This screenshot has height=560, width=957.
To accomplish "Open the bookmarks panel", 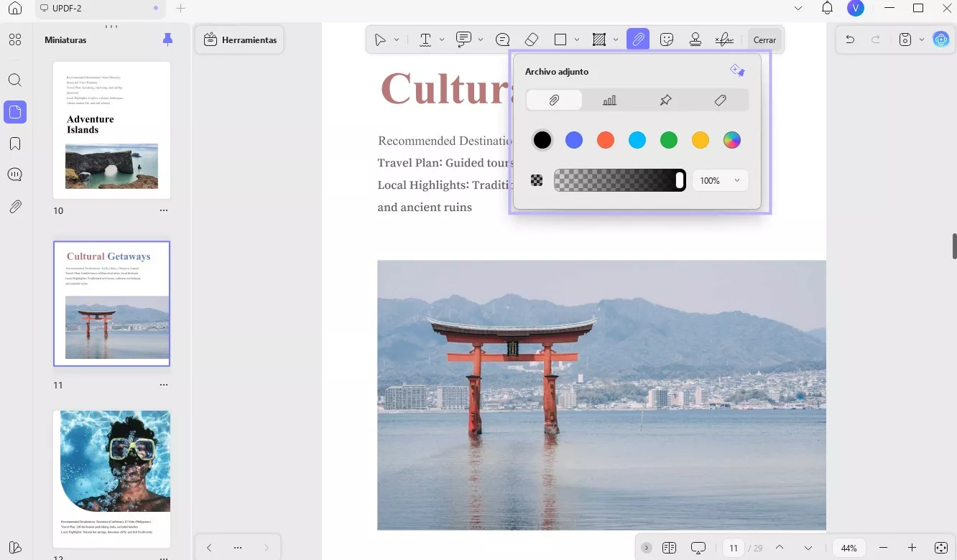I will pos(15,144).
